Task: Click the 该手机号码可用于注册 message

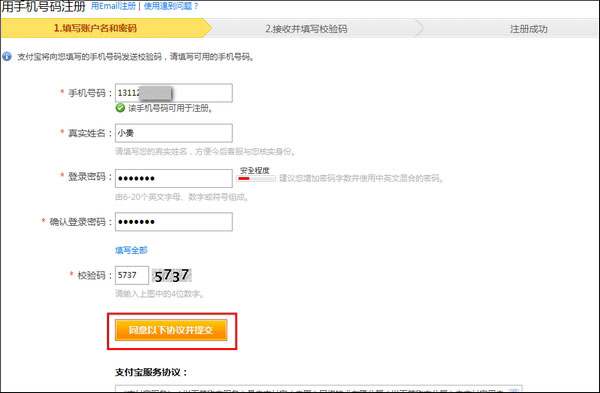Action: [x=170, y=108]
